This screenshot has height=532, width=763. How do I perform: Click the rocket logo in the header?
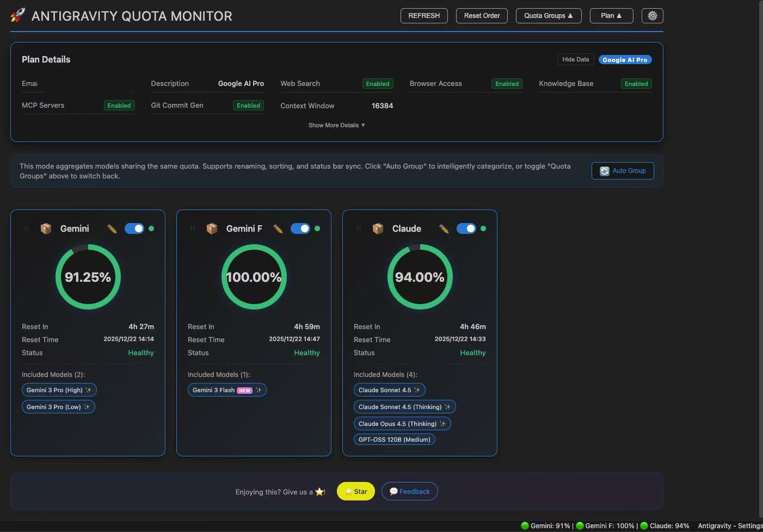pos(17,15)
